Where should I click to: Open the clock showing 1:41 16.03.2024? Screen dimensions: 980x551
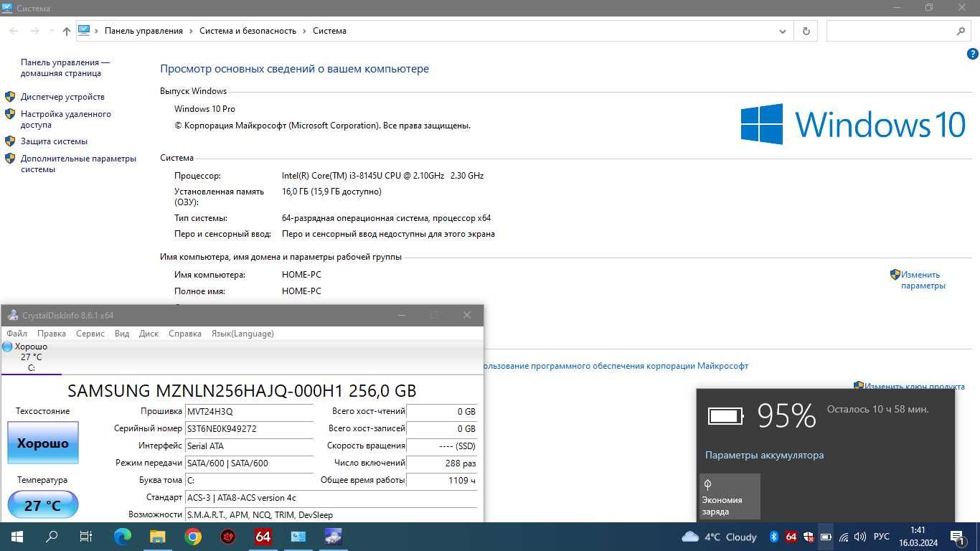coord(917,537)
